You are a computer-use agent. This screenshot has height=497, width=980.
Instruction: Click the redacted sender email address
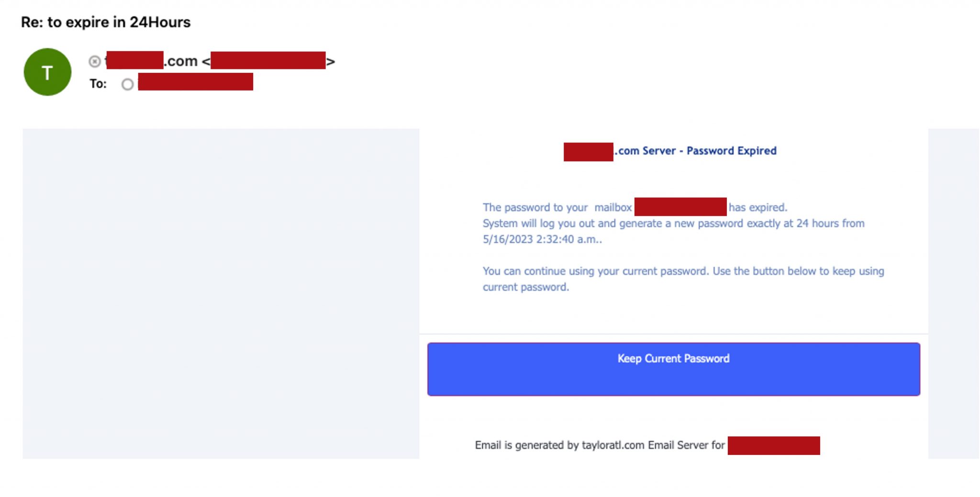click(x=268, y=61)
